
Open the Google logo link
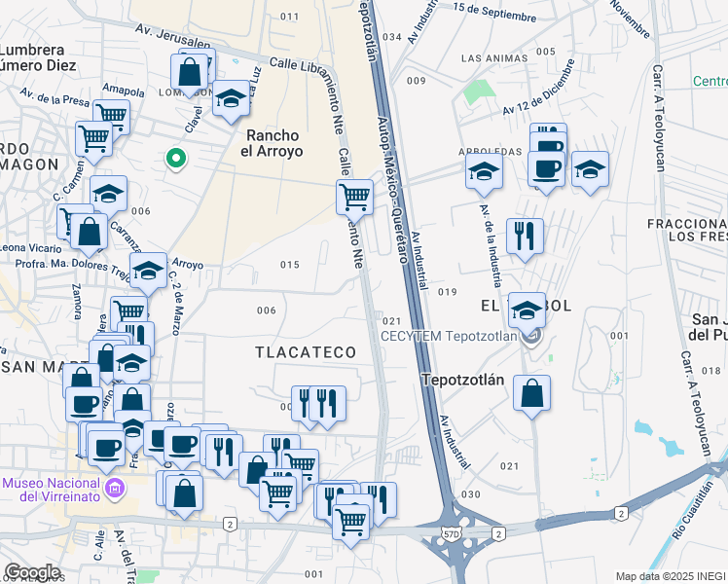point(32,573)
